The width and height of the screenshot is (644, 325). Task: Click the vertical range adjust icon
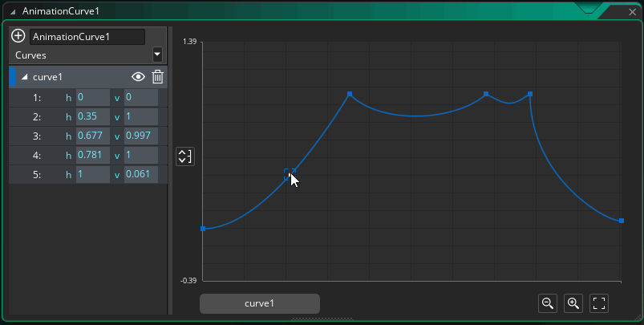(184, 156)
